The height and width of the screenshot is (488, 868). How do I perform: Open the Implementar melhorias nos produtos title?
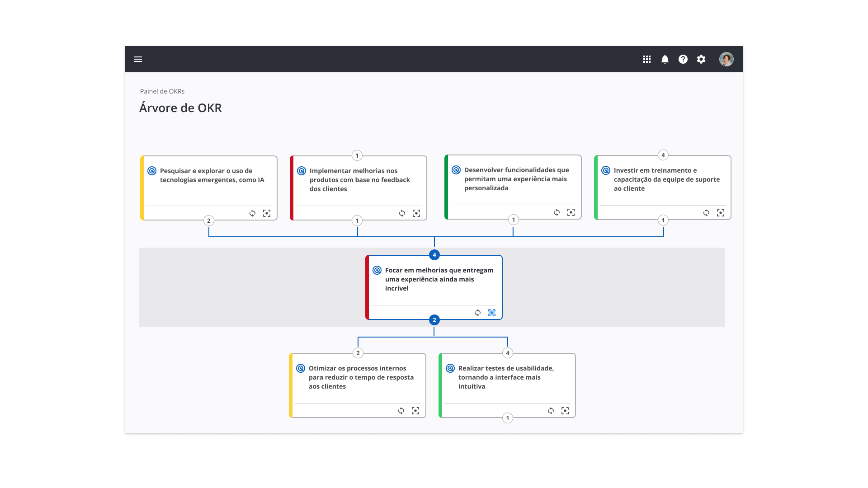click(x=360, y=180)
